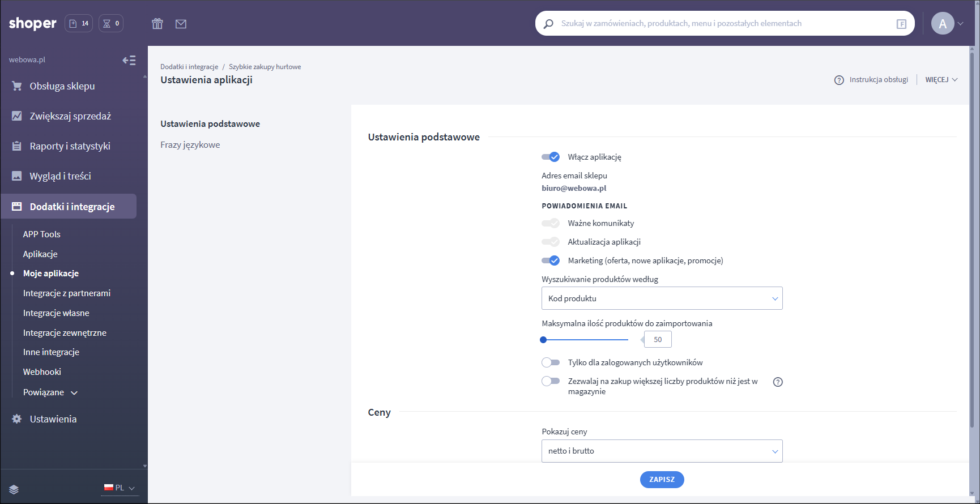Open the documents counter badge showing 14

[x=79, y=23]
